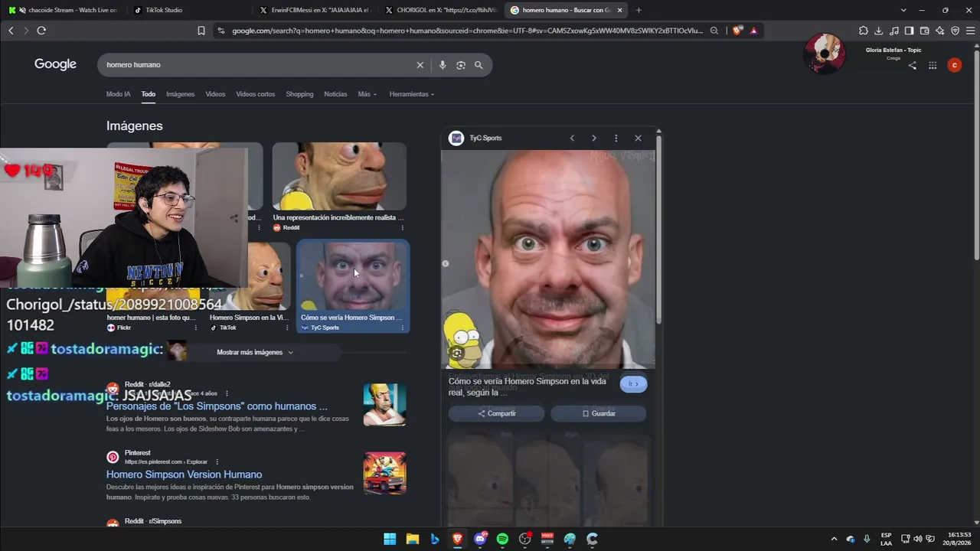980x551 pixels.
Task: Submit search with the magnifying glass icon
Action: point(479,65)
